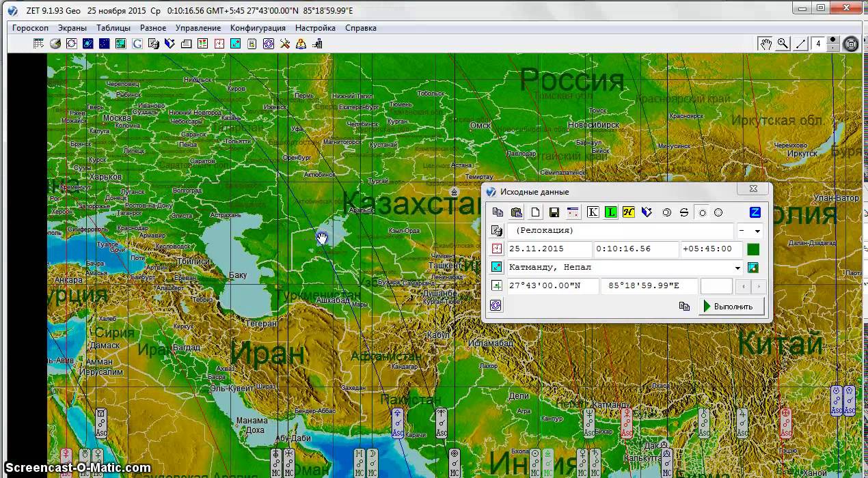The width and height of the screenshot is (868, 478).
Task: Open the calendar icon in dialog toolbar
Action: (x=573, y=212)
